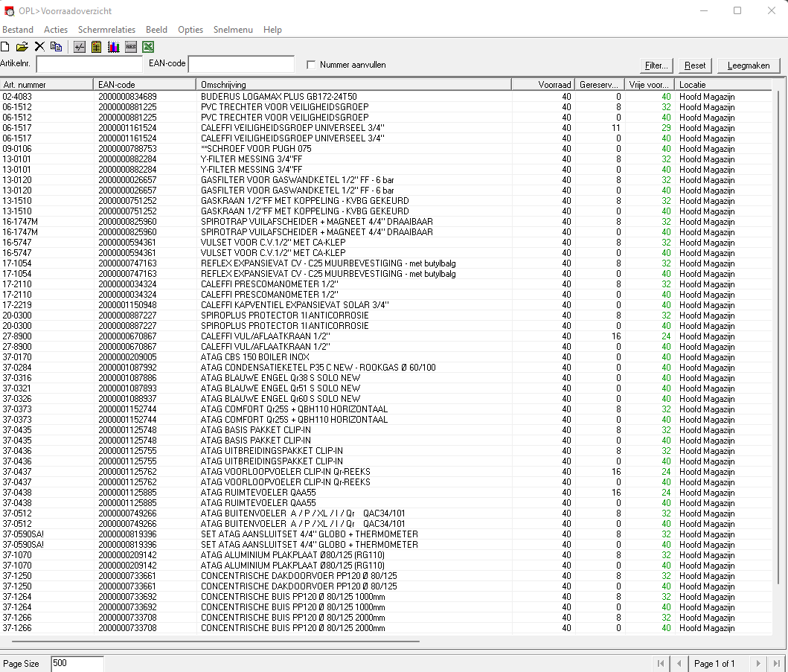788x672 pixels.
Task: Focus the Artikelnr. input field
Action: (x=89, y=65)
